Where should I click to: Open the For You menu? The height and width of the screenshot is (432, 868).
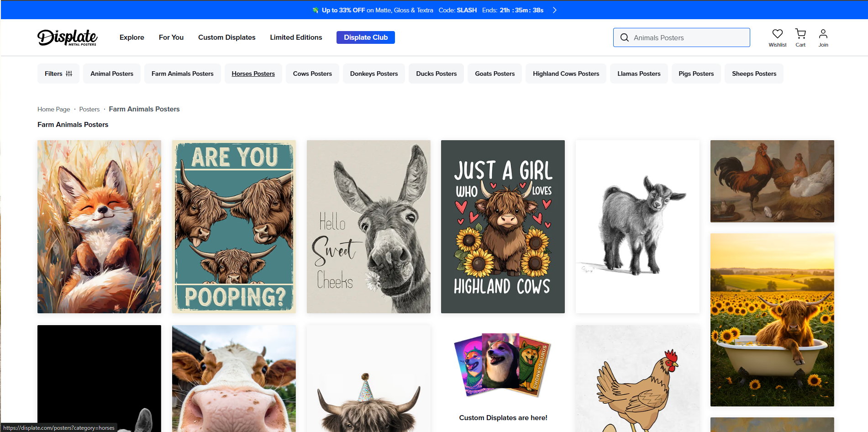tap(171, 37)
